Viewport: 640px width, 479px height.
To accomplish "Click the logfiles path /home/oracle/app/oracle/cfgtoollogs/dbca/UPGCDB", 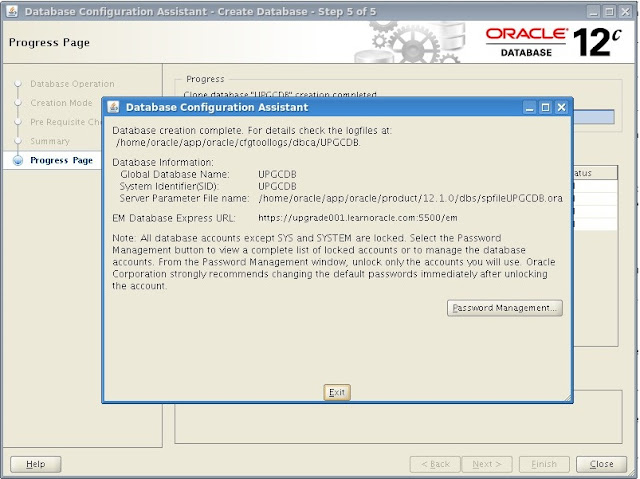I will coord(238,143).
